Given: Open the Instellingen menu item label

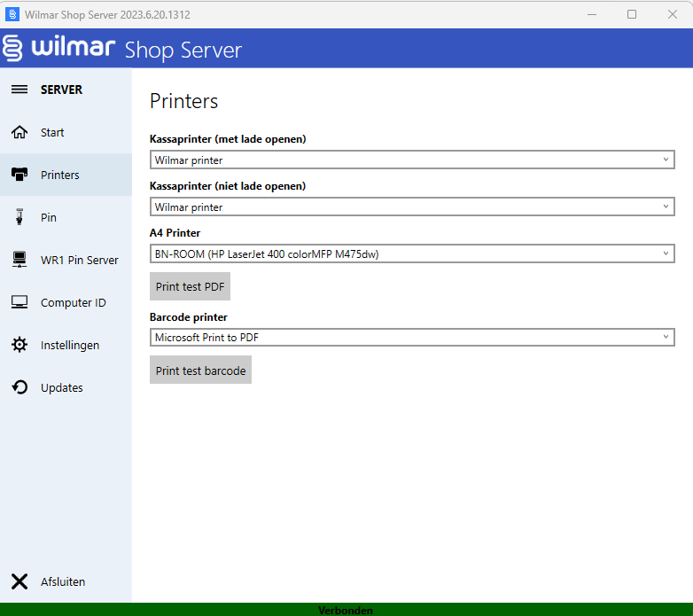Looking at the screenshot, I should coord(70,345).
